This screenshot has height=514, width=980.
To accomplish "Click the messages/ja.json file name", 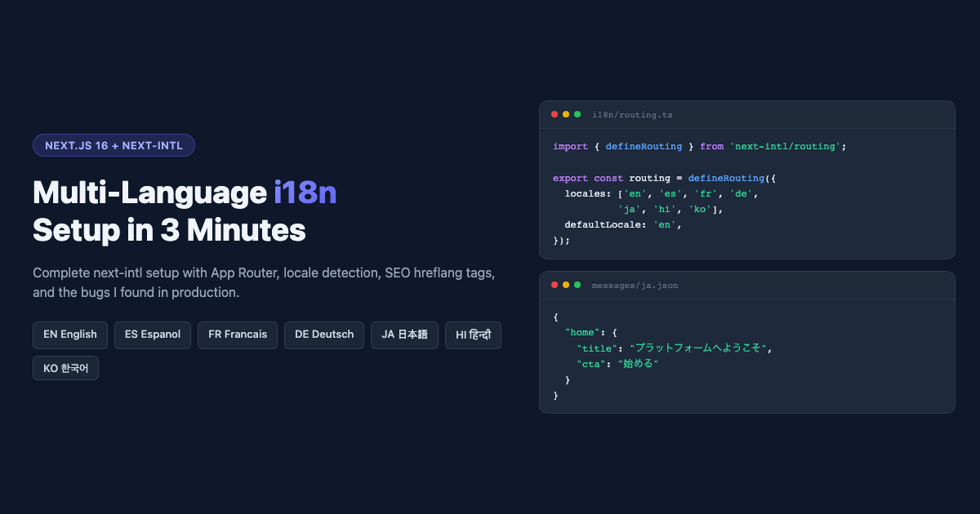I will pos(635,286).
